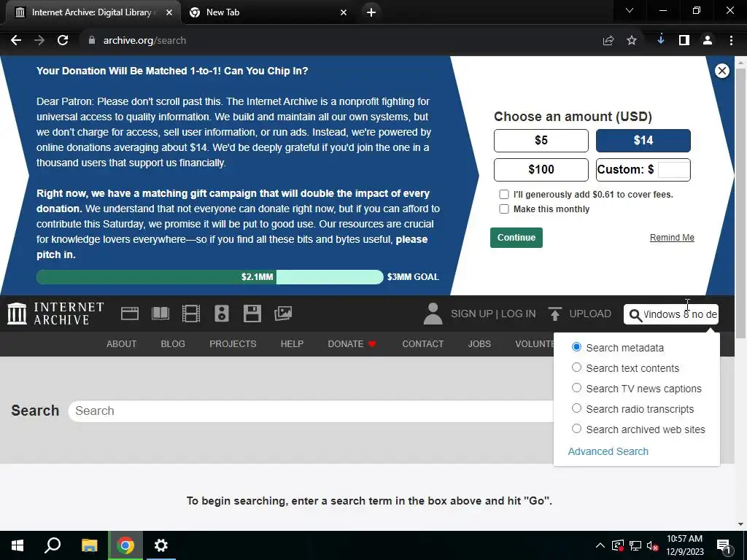This screenshot has height=560, width=747.
Task: Click the green Continue button
Action: point(516,238)
